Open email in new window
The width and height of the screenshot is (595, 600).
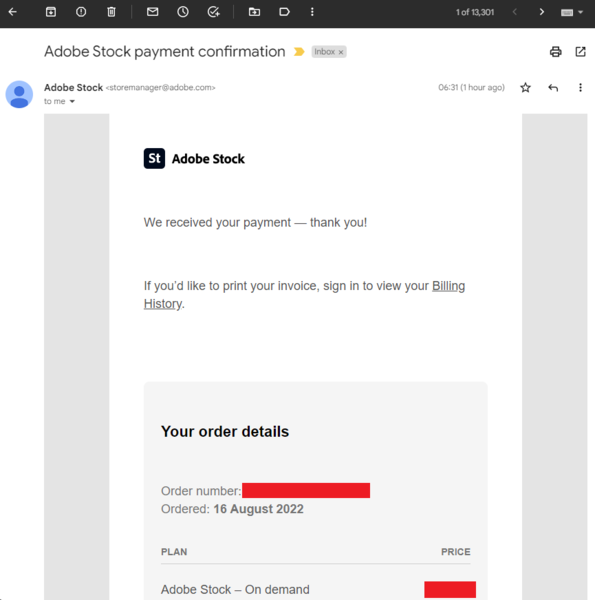coord(580,52)
